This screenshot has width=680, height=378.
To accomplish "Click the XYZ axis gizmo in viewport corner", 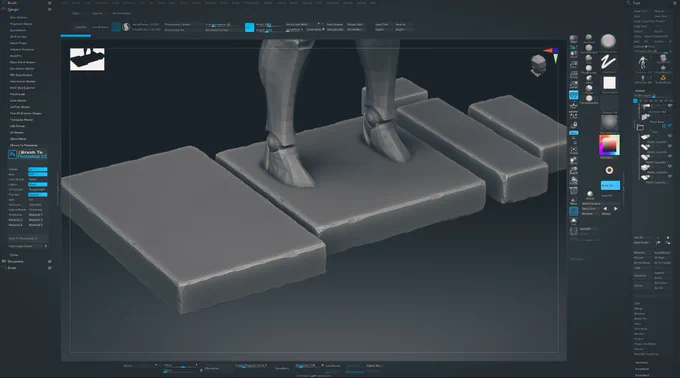I will click(x=553, y=55).
